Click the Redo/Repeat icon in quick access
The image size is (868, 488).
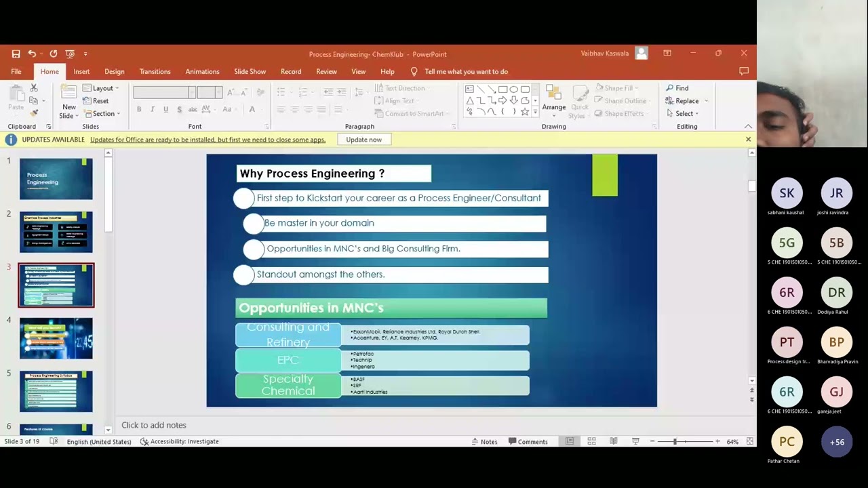click(53, 54)
